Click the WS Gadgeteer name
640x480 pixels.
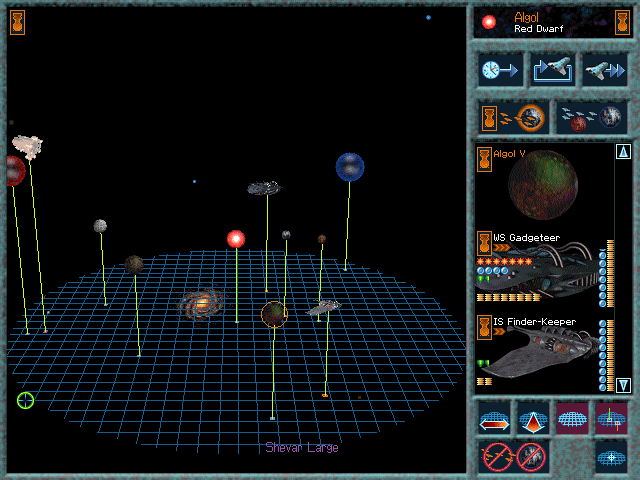[x=527, y=238]
